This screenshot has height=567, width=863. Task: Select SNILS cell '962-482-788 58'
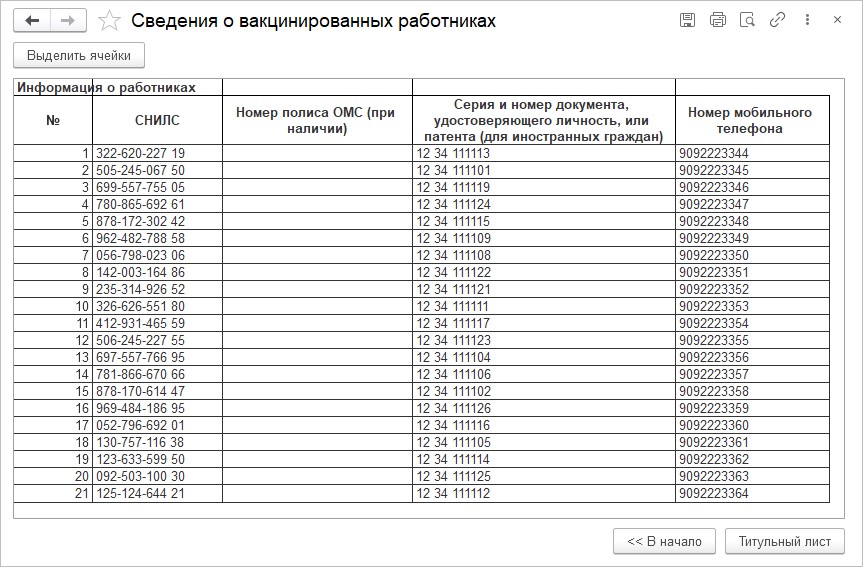tap(157, 238)
